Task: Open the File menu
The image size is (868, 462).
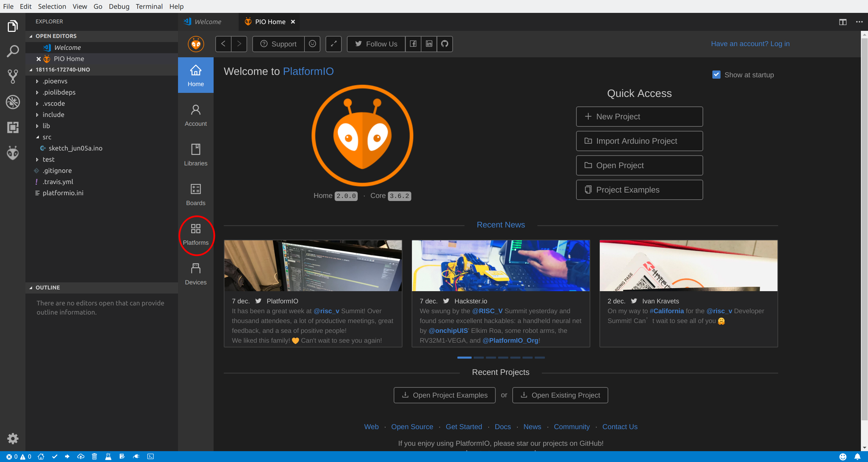Action: point(8,6)
